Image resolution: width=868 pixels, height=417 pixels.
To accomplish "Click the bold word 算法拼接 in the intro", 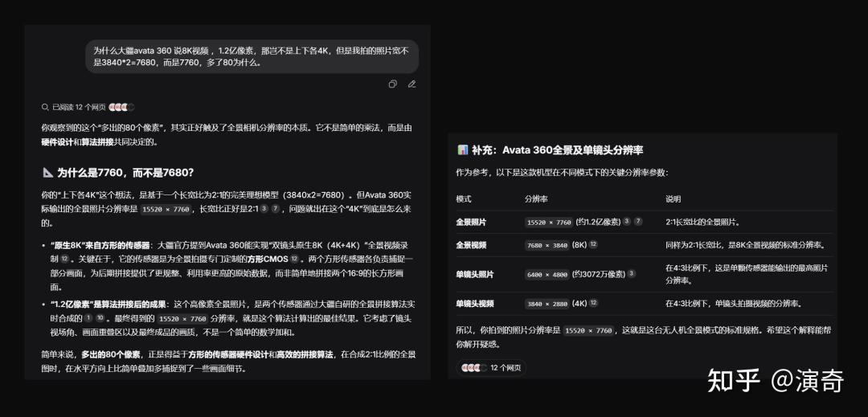I will click(x=97, y=141).
